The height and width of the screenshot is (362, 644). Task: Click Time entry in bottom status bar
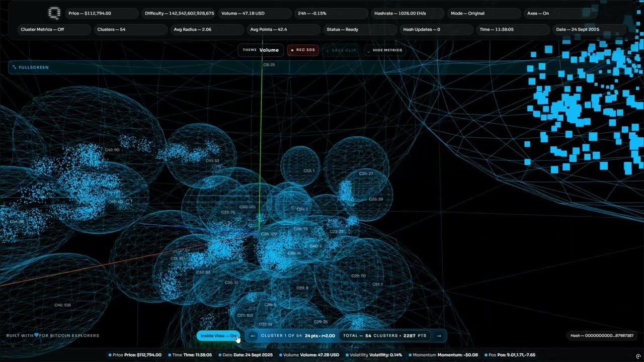(x=190, y=355)
